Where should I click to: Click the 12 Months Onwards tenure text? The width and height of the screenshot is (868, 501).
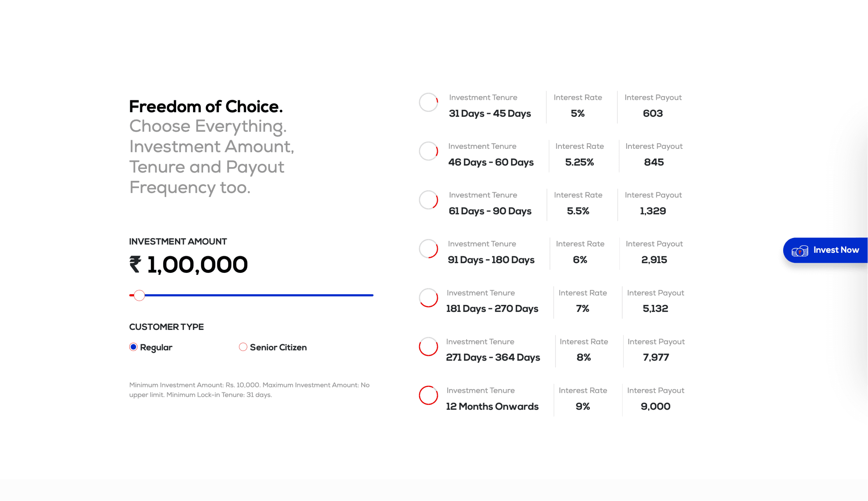click(492, 406)
